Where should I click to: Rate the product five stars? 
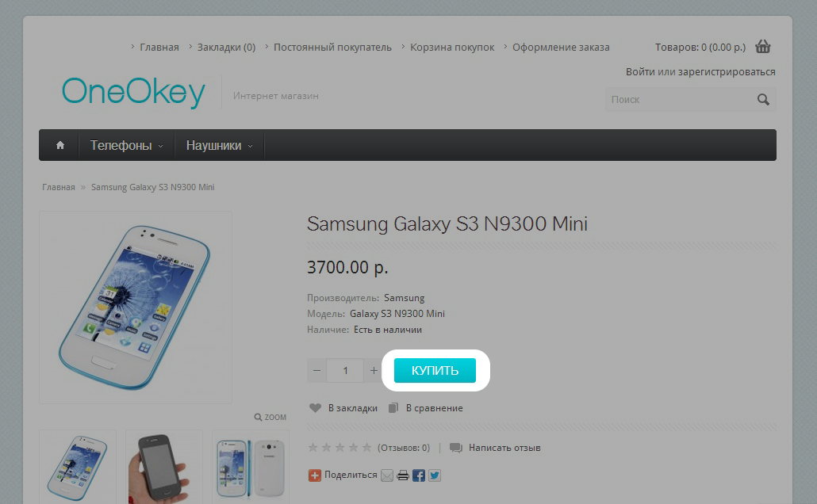coord(366,447)
